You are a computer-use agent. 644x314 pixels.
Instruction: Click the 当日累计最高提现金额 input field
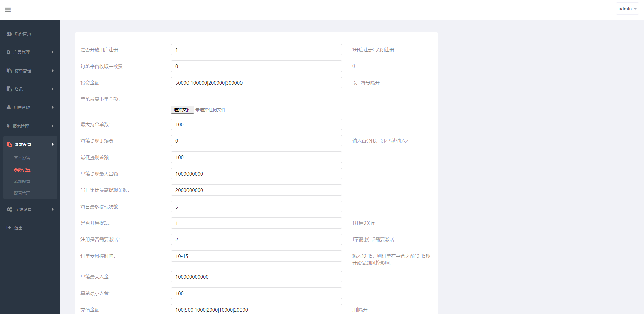click(257, 190)
